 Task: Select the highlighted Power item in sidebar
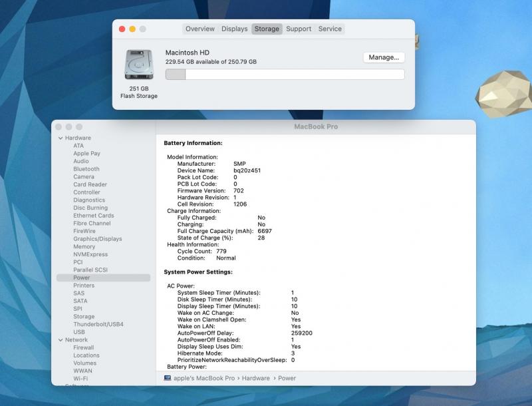point(103,278)
